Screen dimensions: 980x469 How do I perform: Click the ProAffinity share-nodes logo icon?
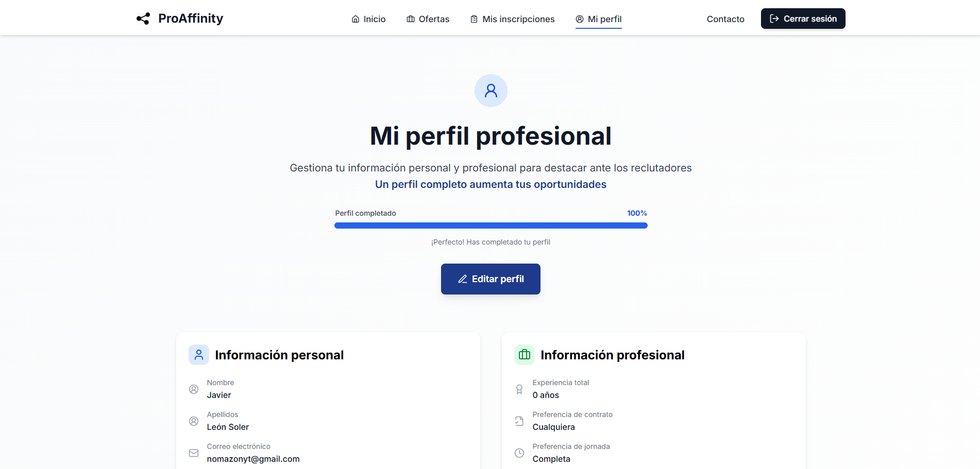pyautogui.click(x=143, y=19)
